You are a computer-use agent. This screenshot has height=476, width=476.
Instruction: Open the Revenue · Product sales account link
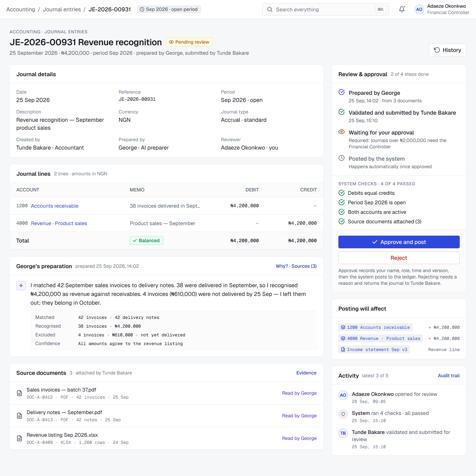pyautogui.click(x=59, y=223)
